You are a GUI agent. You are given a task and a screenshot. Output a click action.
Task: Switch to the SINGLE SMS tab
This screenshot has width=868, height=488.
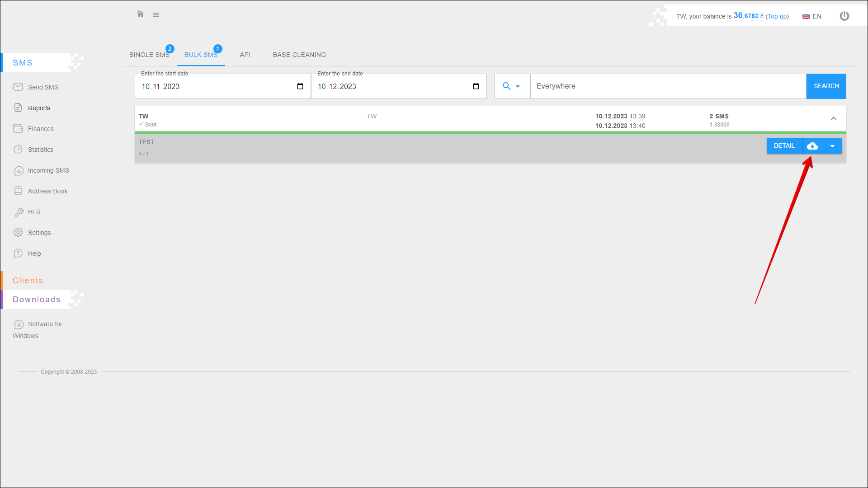pos(149,55)
